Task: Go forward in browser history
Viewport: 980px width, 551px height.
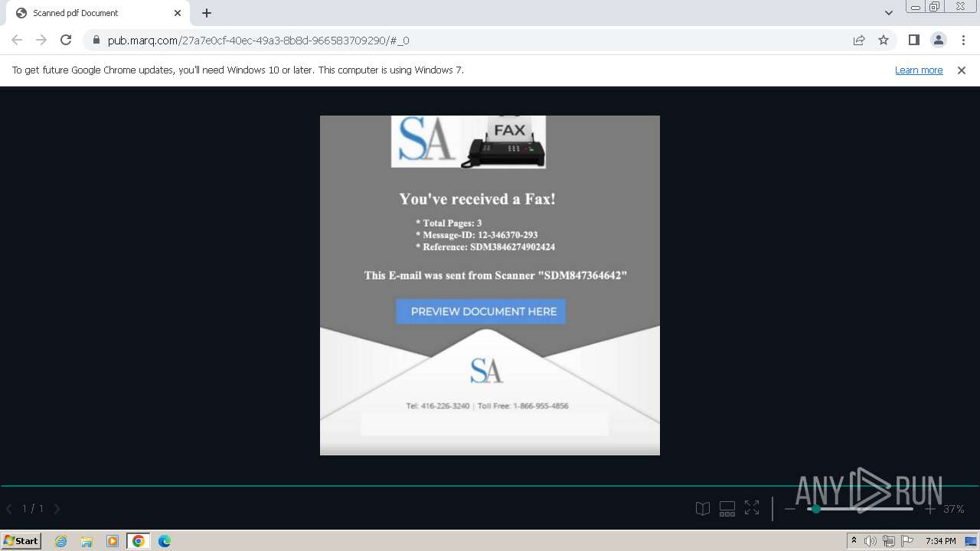Action: [41, 40]
